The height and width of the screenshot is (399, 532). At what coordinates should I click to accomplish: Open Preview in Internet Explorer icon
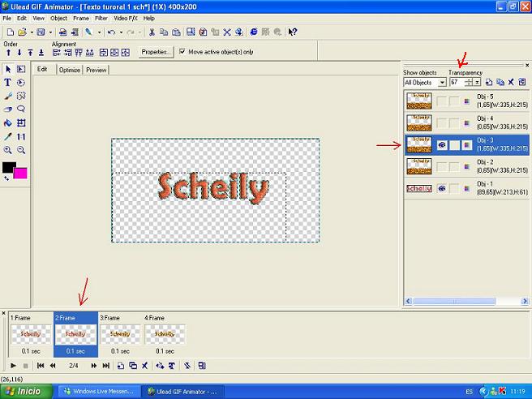click(x=254, y=32)
